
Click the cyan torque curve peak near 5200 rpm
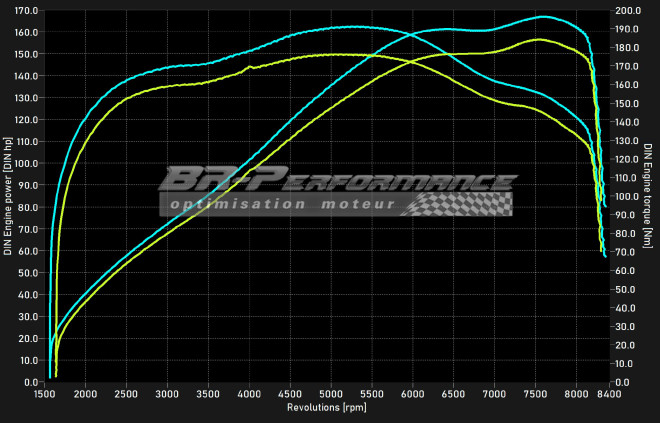click(x=348, y=27)
